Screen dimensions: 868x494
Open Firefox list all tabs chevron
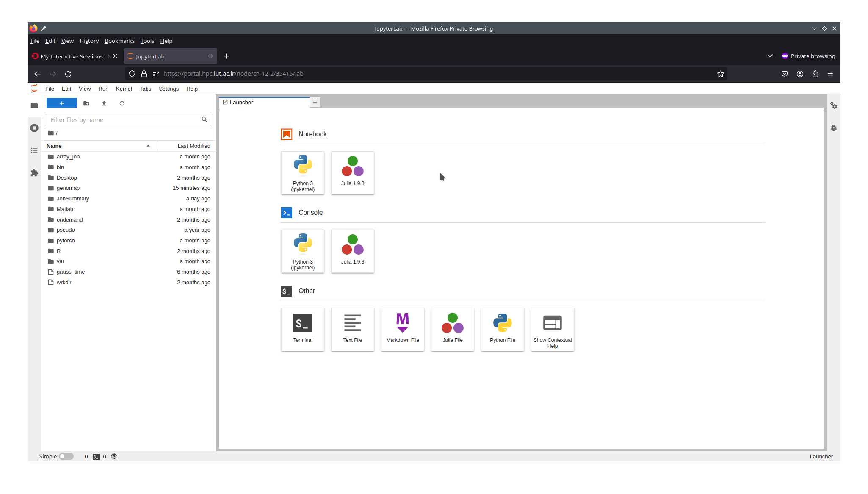click(x=770, y=56)
